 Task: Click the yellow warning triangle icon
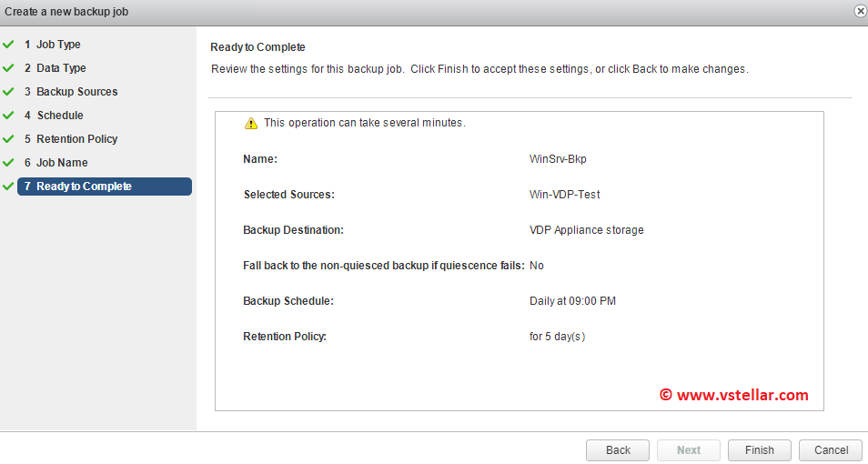[x=251, y=124]
